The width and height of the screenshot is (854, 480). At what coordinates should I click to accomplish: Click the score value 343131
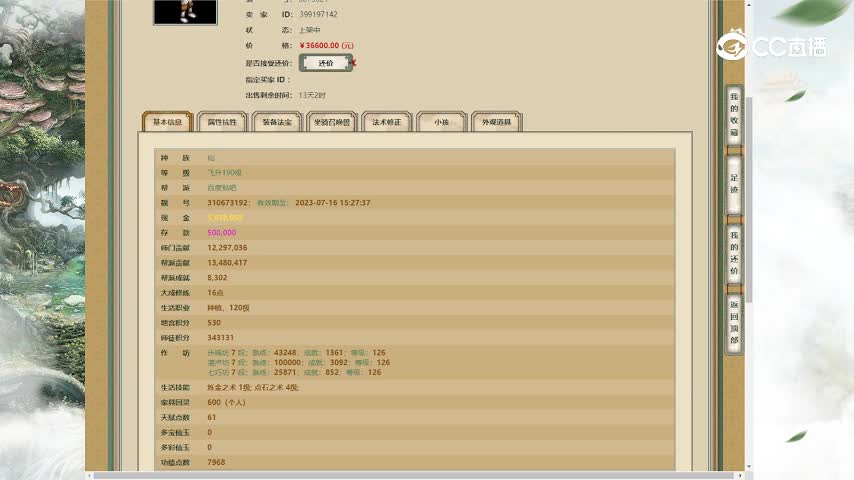(221, 338)
